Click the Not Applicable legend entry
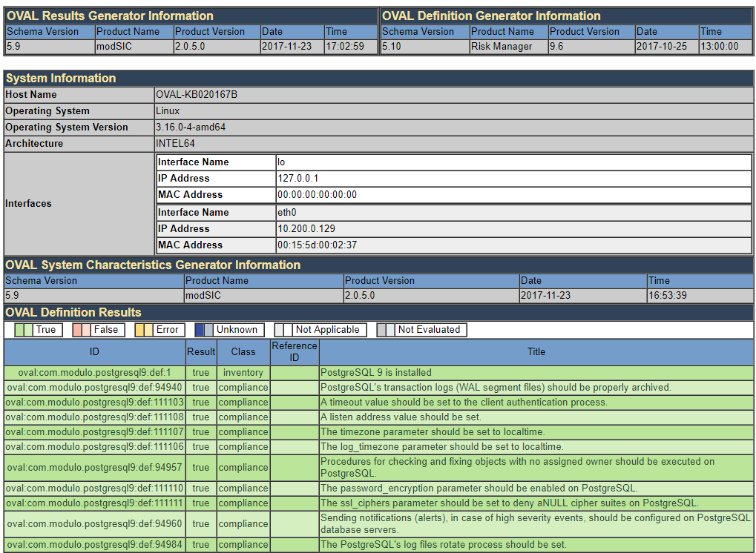 pyautogui.click(x=321, y=330)
